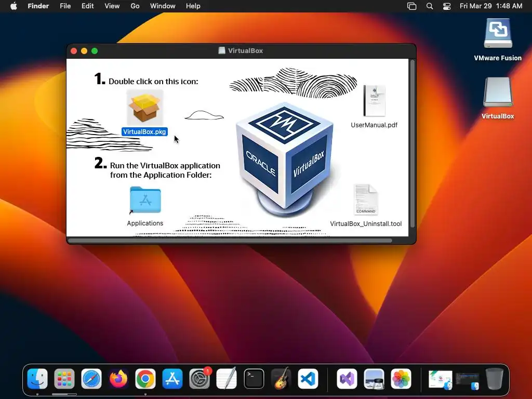Open Control Center in the menu bar
Screen dimensions: 532x399
447,6
